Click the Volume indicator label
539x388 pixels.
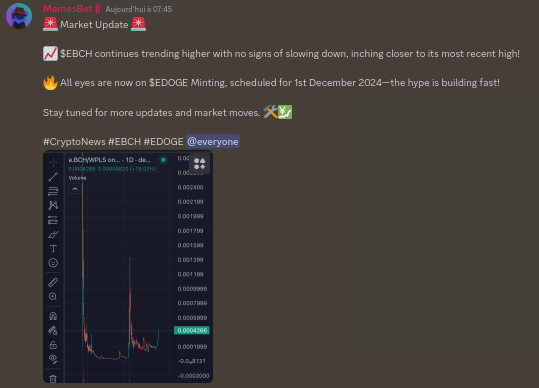(x=77, y=178)
